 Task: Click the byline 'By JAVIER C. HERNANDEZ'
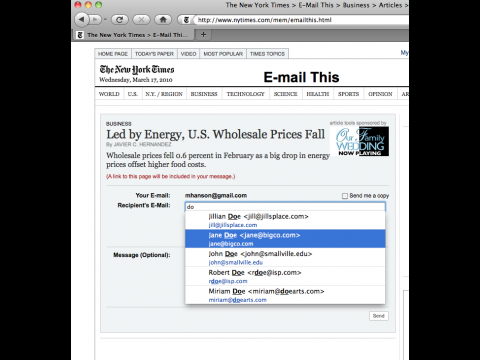tap(139, 144)
